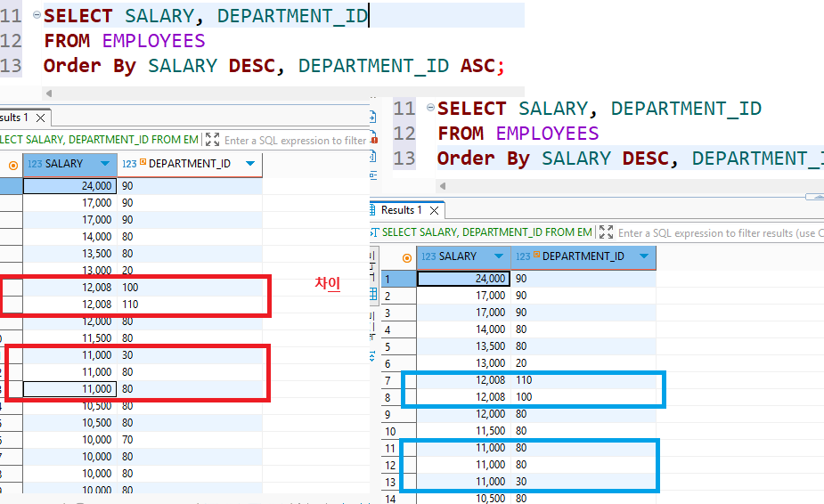
Task: Select the department 30 cell in right grid row 13
Action: click(583, 482)
